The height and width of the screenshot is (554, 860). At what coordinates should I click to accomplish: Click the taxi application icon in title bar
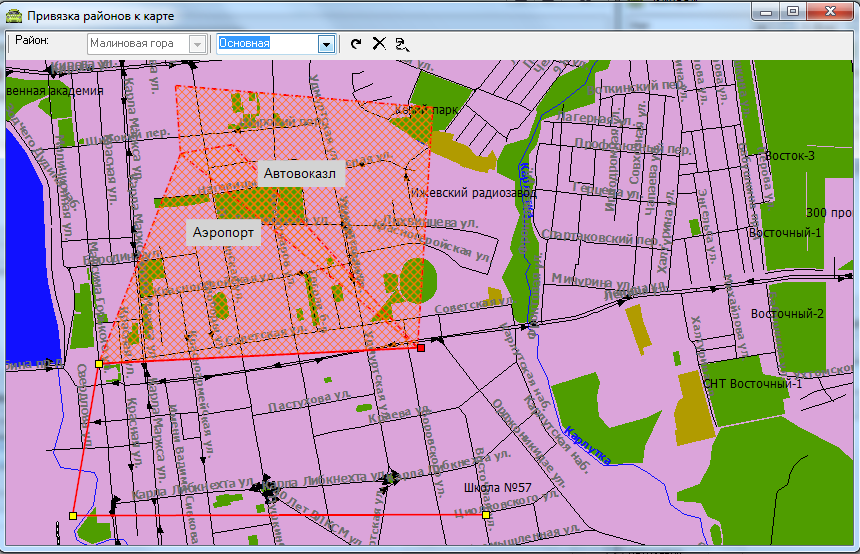(13, 16)
